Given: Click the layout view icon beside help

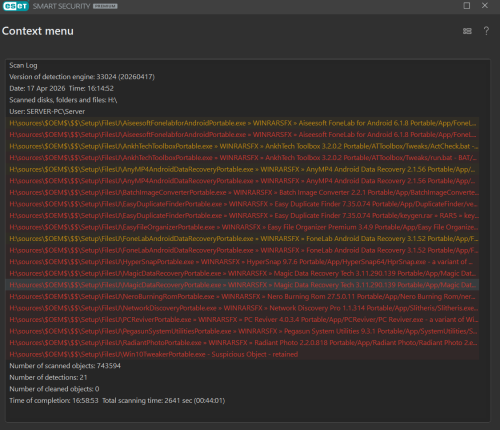Looking at the screenshot, I should click(x=467, y=31).
